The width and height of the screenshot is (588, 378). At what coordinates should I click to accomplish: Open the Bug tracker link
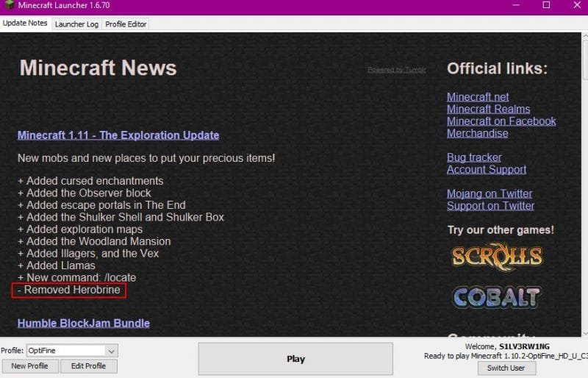click(x=474, y=157)
